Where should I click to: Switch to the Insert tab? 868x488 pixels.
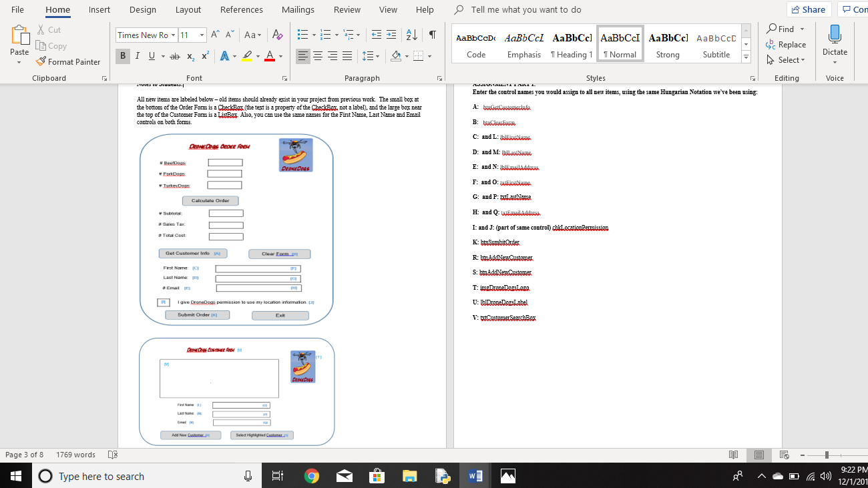pyautogui.click(x=99, y=9)
